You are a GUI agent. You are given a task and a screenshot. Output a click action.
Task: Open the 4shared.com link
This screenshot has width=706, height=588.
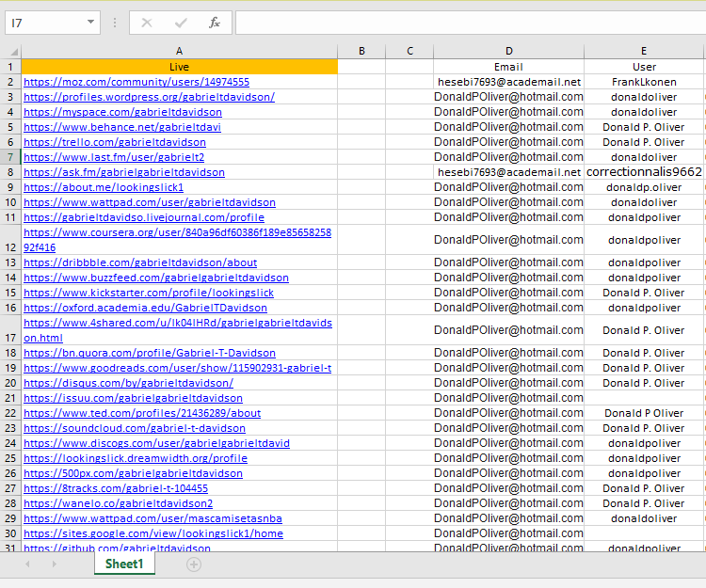[x=178, y=330]
